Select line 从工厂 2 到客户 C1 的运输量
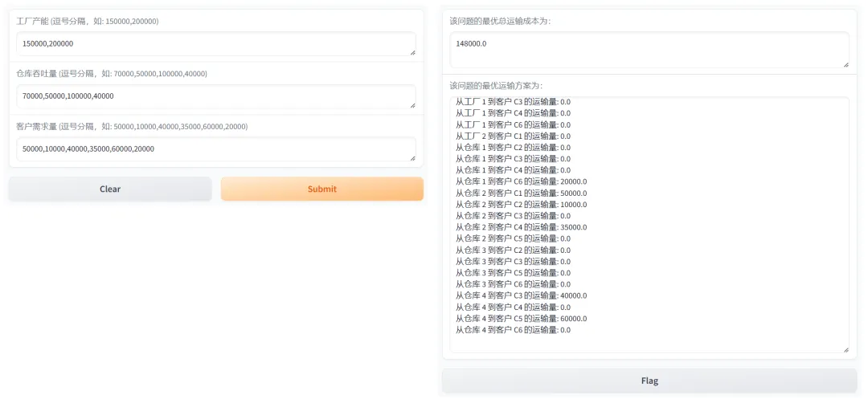This screenshot has width=868, height=403. click(x=513, y=136)
